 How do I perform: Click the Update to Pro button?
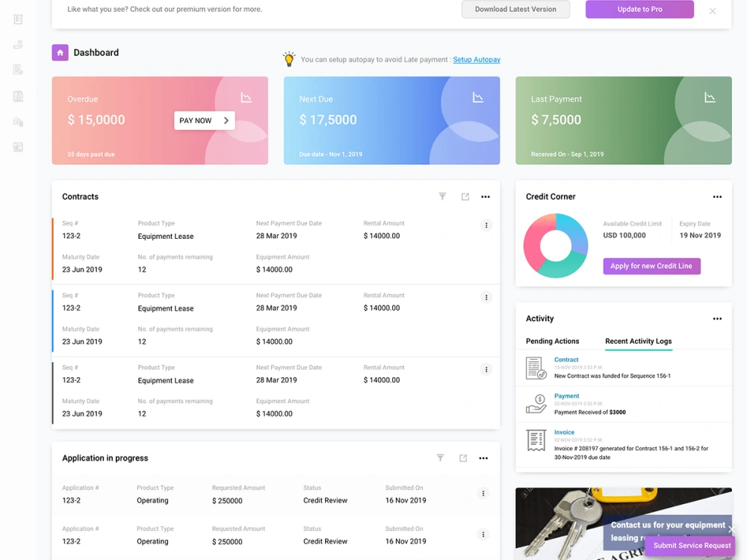pos(639,9)
